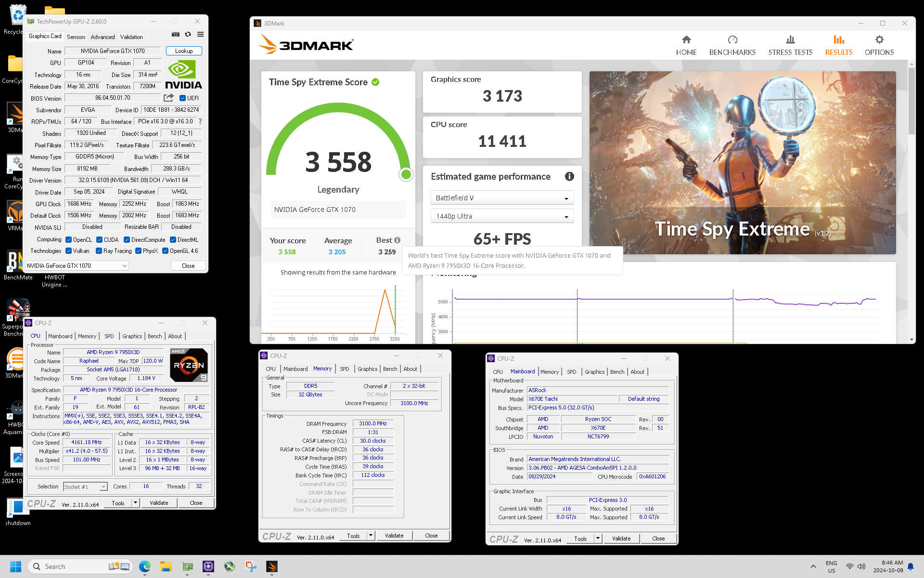Switch to Advanced tab in GPU-Z
The height and width of the screenshot is (578, 924).
(x=103, y=37)
